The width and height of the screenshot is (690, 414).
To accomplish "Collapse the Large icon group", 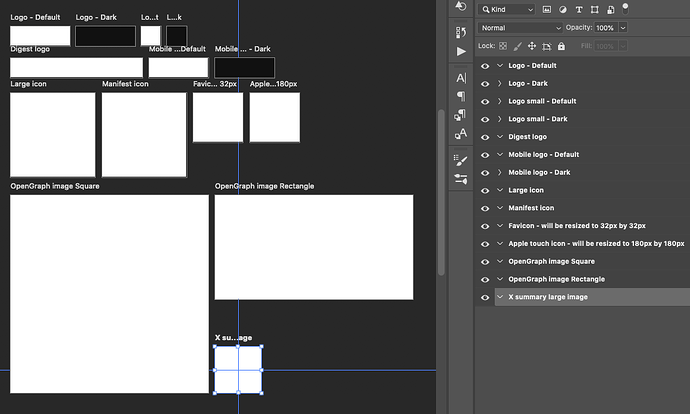I will pyautogui.click(x=500, y=190).
